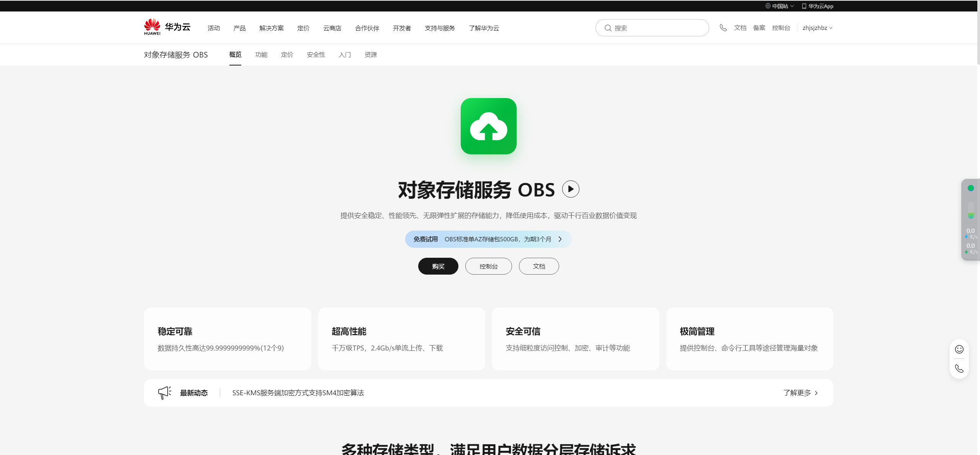Expand the 中国站 region dropdown
Image resolution: width=980 pixels, height=455 pixels.
coord(780,6)
